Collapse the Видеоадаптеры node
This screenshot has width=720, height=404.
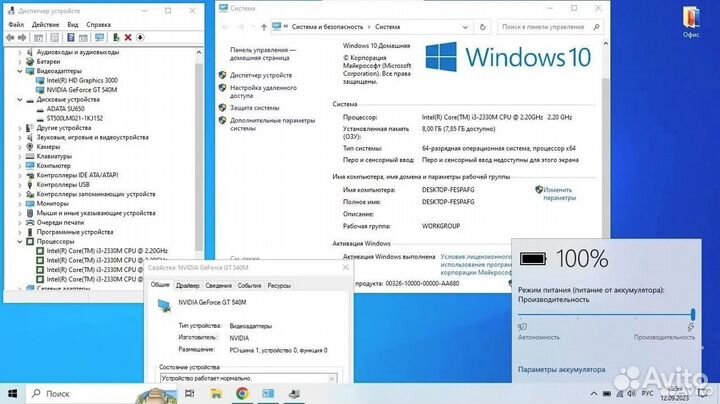coord(20,71)
